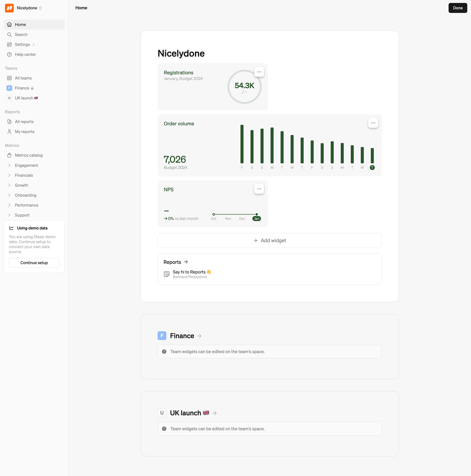Open the Registrations widget options menu
Viewport: 471px width, 476px height.
point(259,72)
